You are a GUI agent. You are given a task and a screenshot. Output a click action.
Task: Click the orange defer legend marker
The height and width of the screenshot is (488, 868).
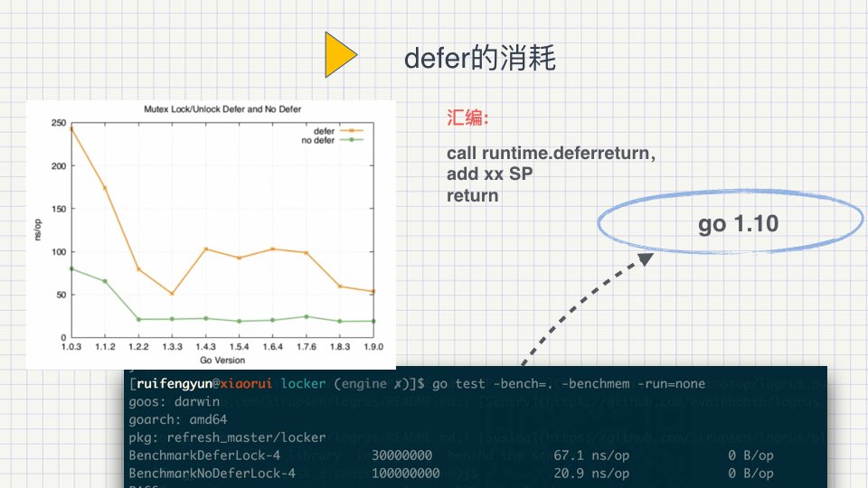(350, 131)
